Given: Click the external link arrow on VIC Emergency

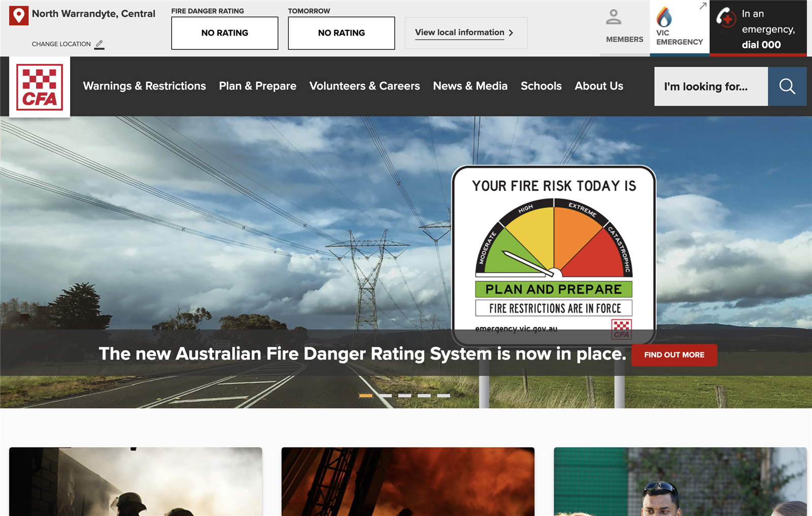Looking at the screenshot, I should (703, 6).
